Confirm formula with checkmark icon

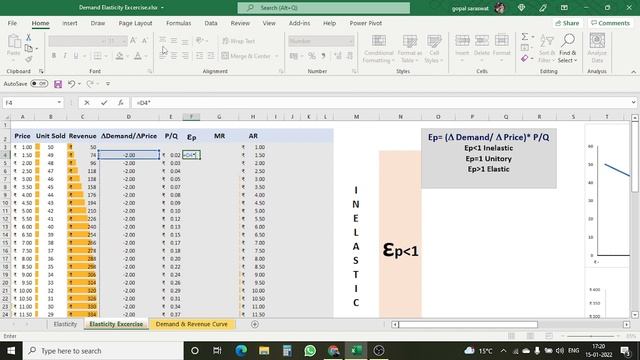(x=104, y=103)
